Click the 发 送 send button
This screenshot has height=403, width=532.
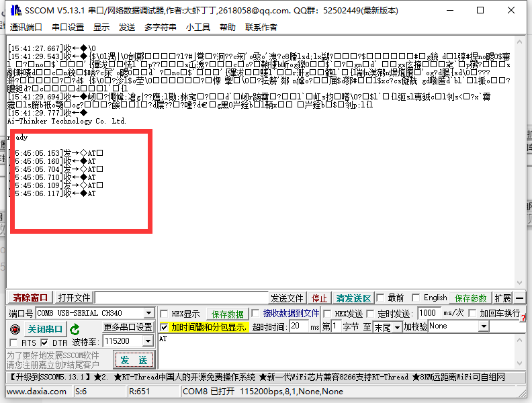click(134, 360)
